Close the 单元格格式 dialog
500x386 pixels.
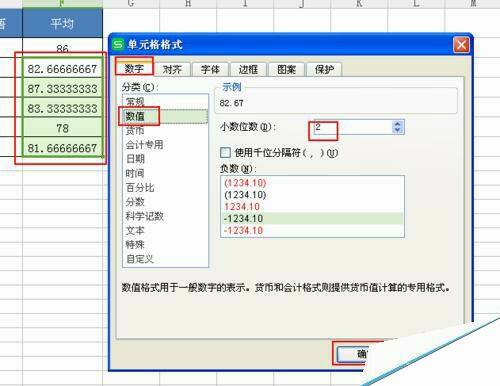pos(461,45)
